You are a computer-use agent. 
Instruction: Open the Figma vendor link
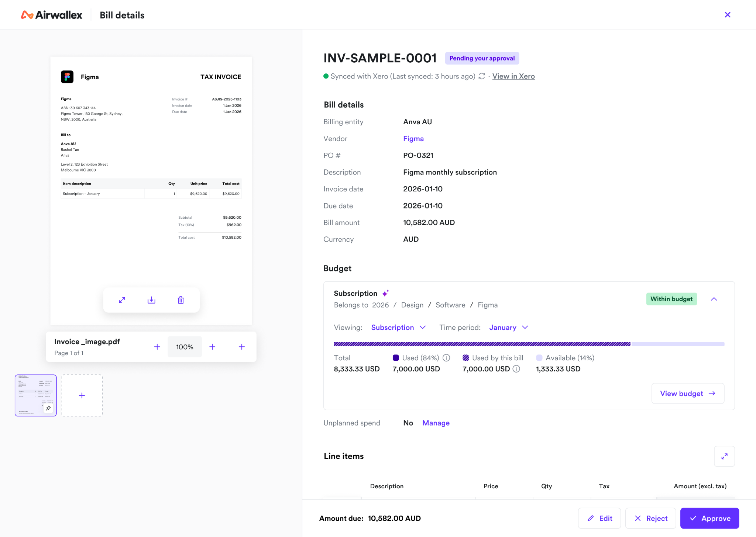coord(413,139)
